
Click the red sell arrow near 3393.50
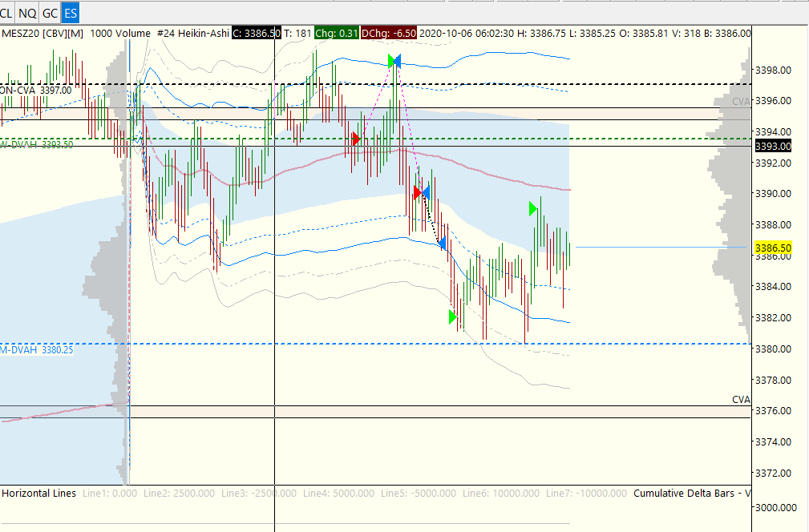356,139
